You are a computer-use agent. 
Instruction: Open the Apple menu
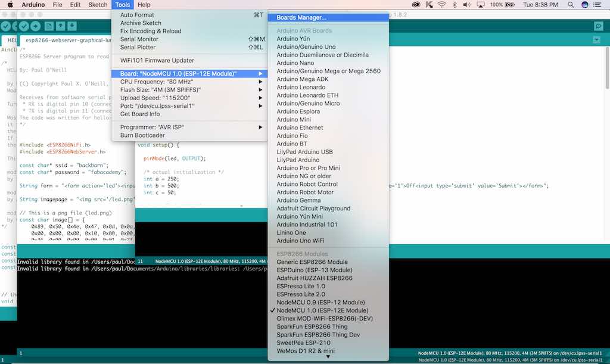pos(11,5)
